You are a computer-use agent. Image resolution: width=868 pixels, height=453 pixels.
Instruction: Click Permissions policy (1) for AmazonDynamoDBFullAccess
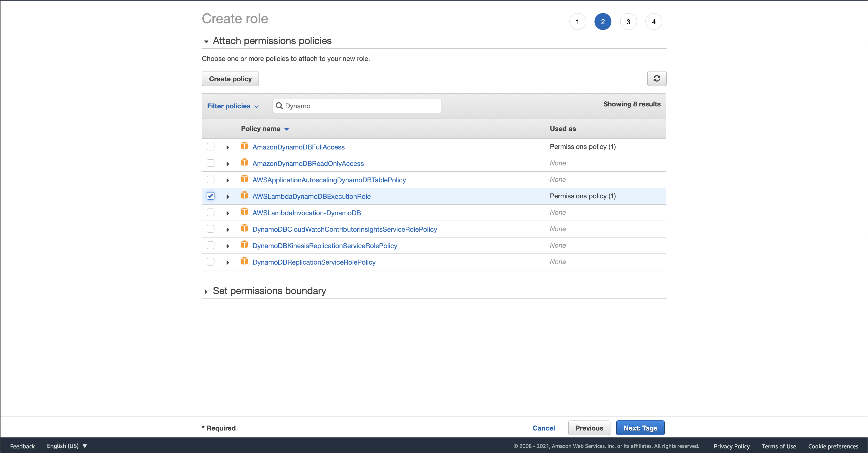583,147
